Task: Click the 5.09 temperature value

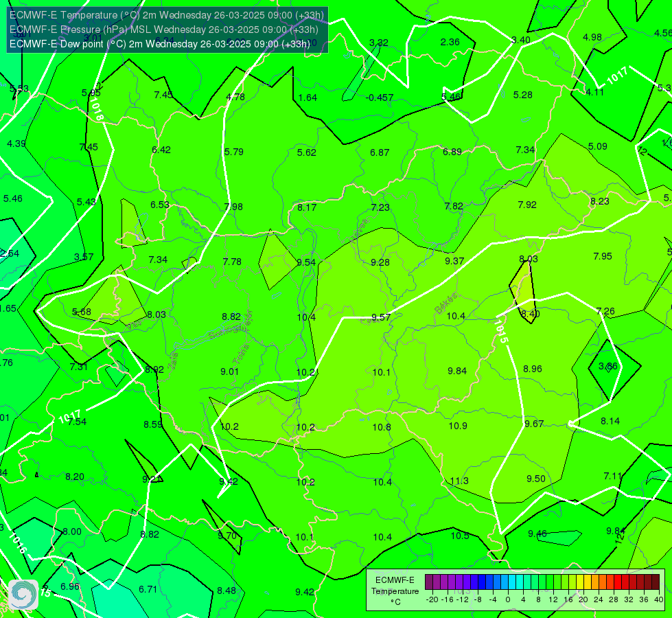Action: click(x=597, y=147)
